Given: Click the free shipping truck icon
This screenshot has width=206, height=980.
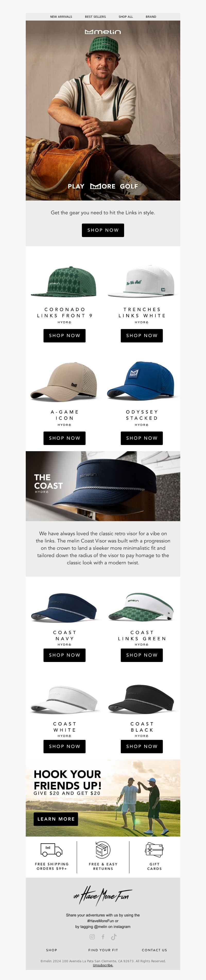Looking at the screenshot, I should tap(51, 849).
